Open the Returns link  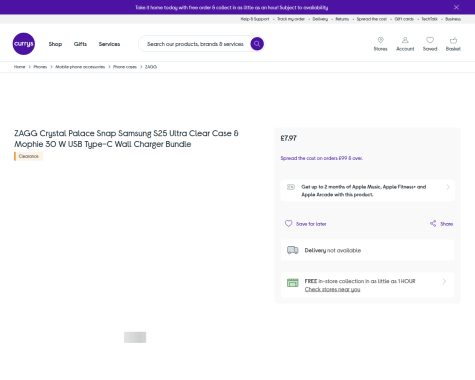[x=342, y=19]
